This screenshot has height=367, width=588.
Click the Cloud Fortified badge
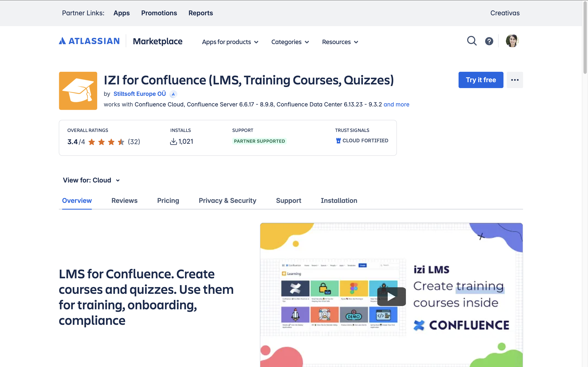362,140
